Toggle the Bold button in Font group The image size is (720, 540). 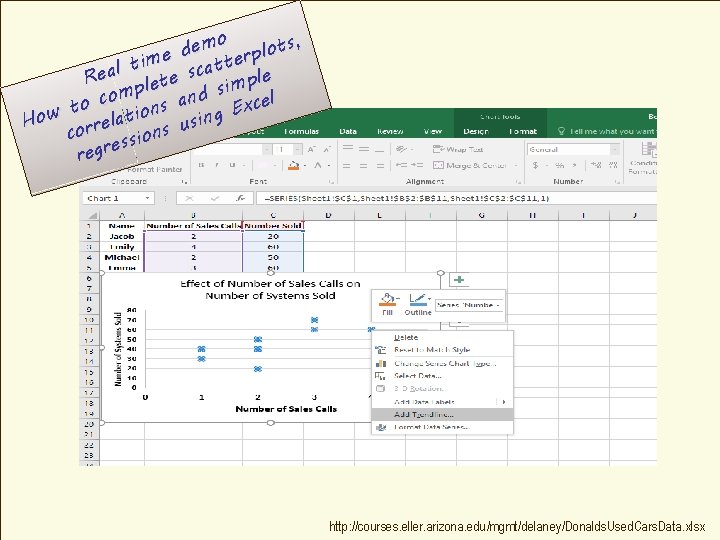point(201,165)
